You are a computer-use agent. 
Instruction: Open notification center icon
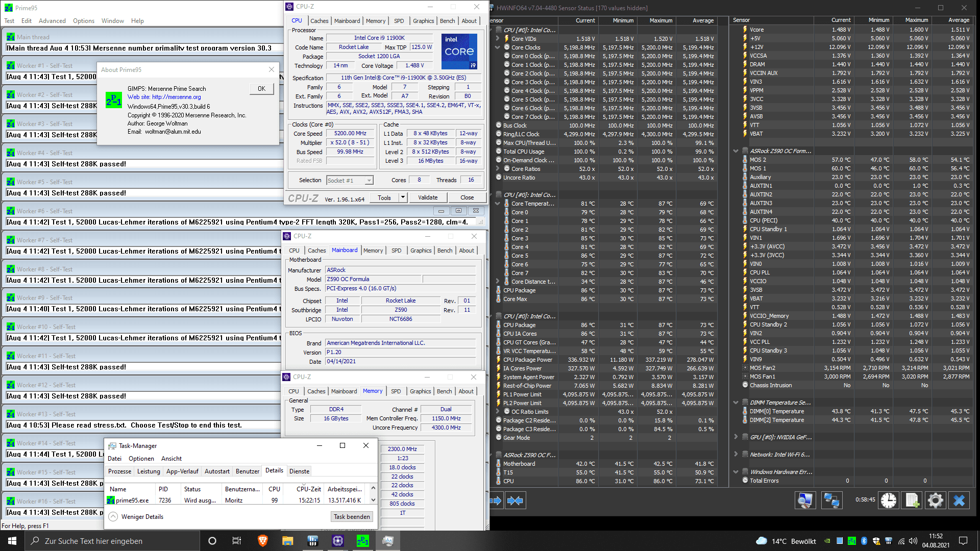point(963,541)
